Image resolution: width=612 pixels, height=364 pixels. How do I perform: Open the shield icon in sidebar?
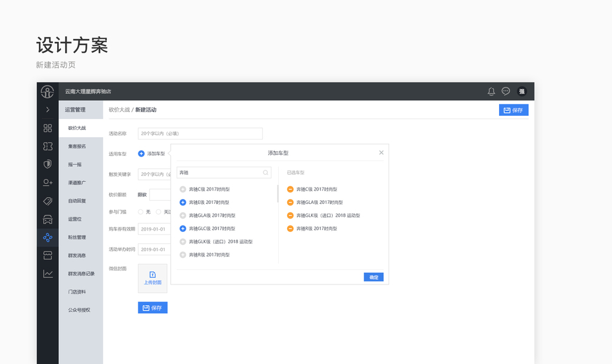pyautogui.click(x=47, y=164)
